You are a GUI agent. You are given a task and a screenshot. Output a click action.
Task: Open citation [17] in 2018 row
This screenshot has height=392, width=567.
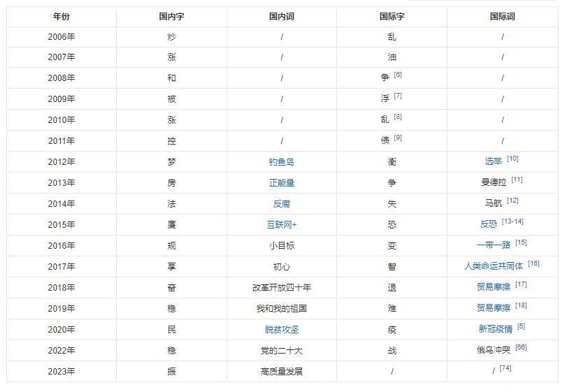point(521,284)
